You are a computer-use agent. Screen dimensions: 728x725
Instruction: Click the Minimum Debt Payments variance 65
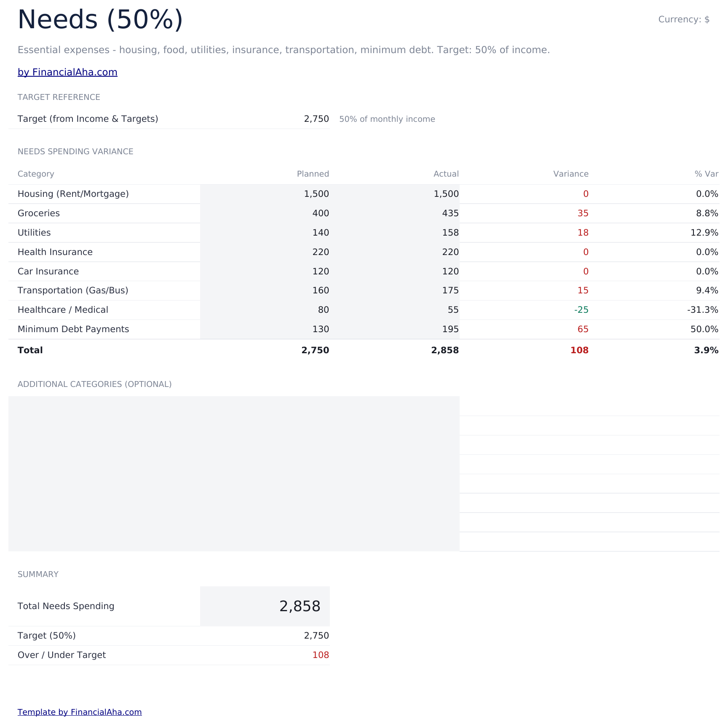tap(583, 329)
